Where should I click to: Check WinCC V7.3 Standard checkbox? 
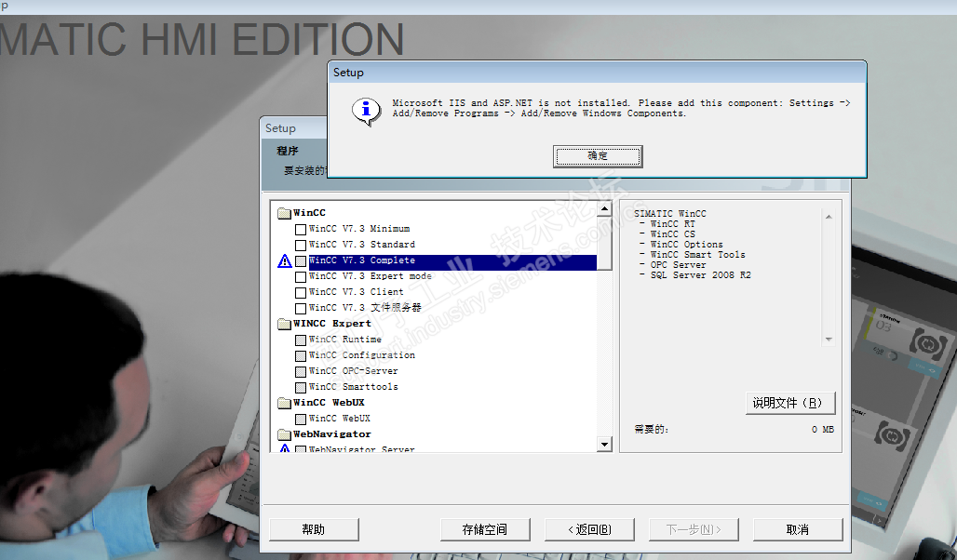[x=301, y=246]
